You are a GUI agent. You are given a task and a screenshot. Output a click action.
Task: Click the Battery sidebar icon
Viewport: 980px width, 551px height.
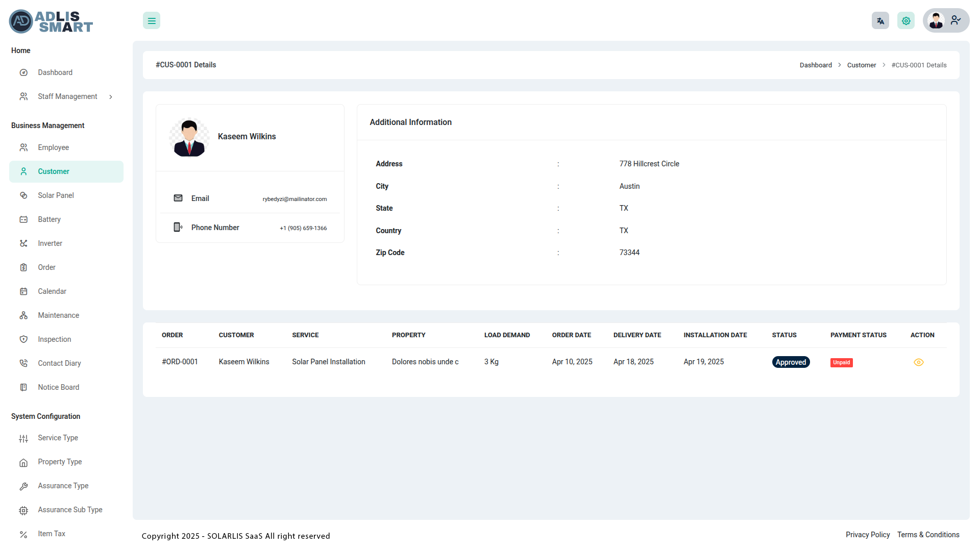coord(23,219)
